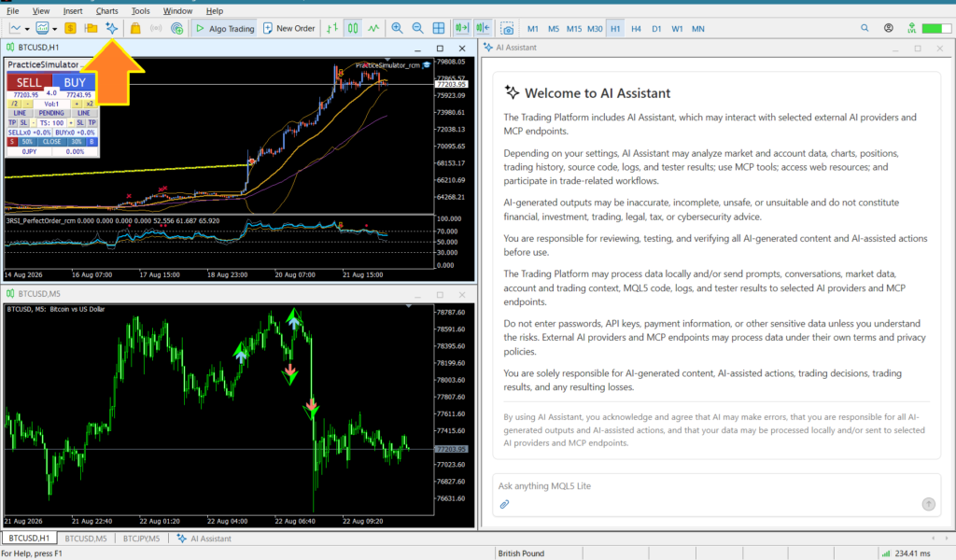Viewport: 956px width, 560px height.
Task: Click the red SELL button
Action: [x=29, y=82]
